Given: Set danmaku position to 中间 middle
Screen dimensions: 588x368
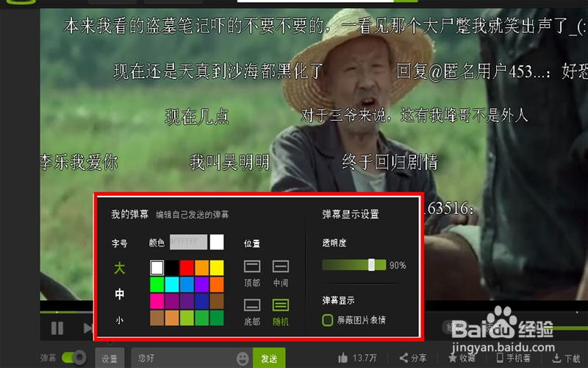Looking at the screenshot, I should pyautogui.click(x=281, y=273).
